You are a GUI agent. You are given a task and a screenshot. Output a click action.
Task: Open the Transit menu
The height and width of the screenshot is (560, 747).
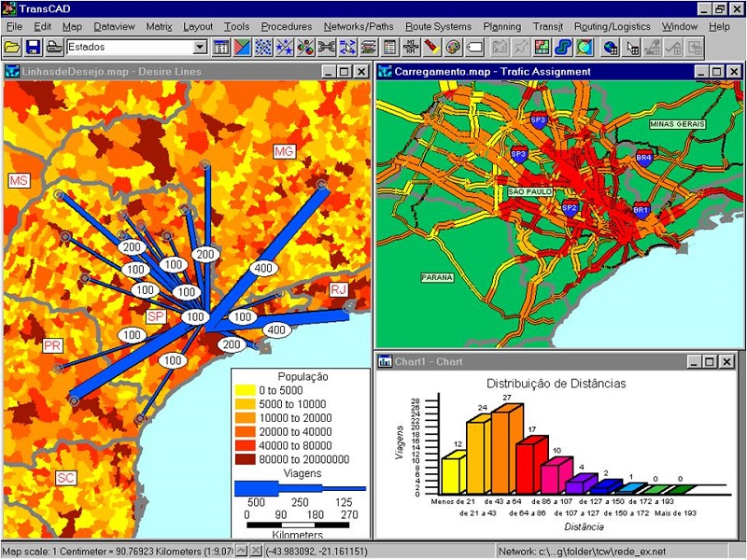[x=547, y=27]
